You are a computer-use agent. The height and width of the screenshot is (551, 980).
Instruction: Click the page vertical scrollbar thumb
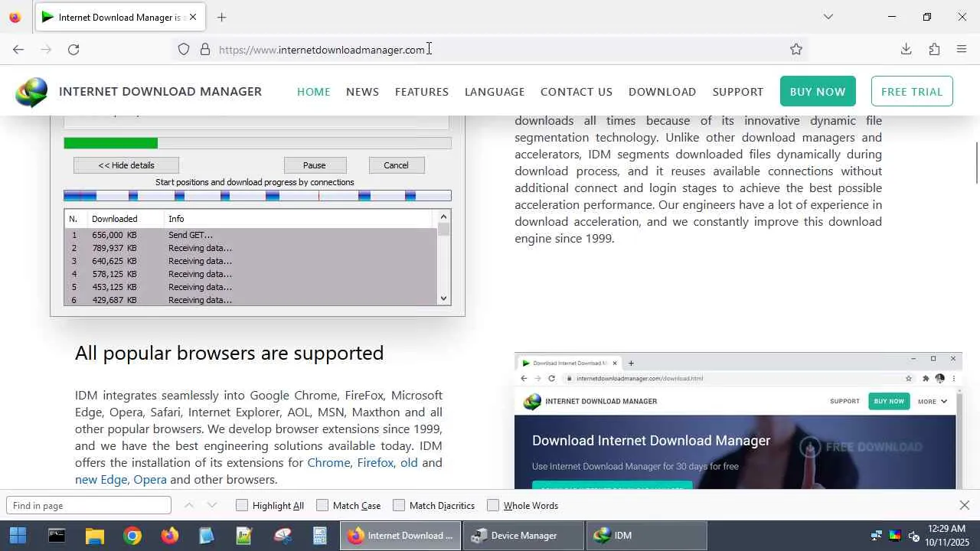coord(976,162)
